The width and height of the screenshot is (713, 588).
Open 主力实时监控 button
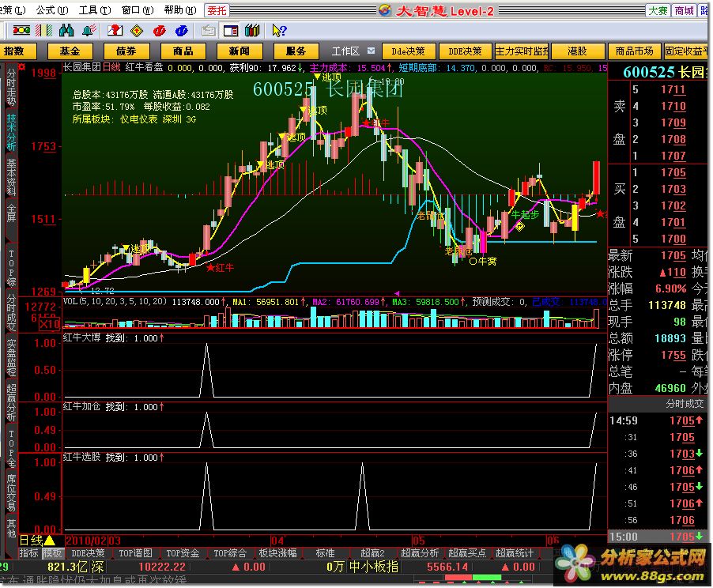point(522,51)
